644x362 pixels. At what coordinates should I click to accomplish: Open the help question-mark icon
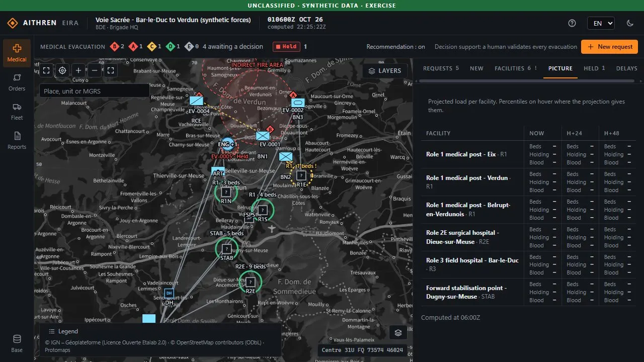point(572,23)
